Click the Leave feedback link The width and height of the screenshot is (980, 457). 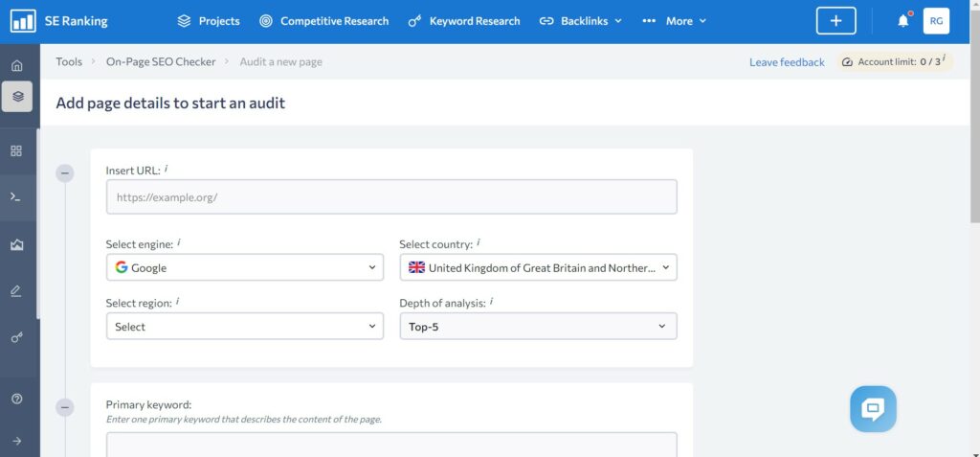[787, 62]
